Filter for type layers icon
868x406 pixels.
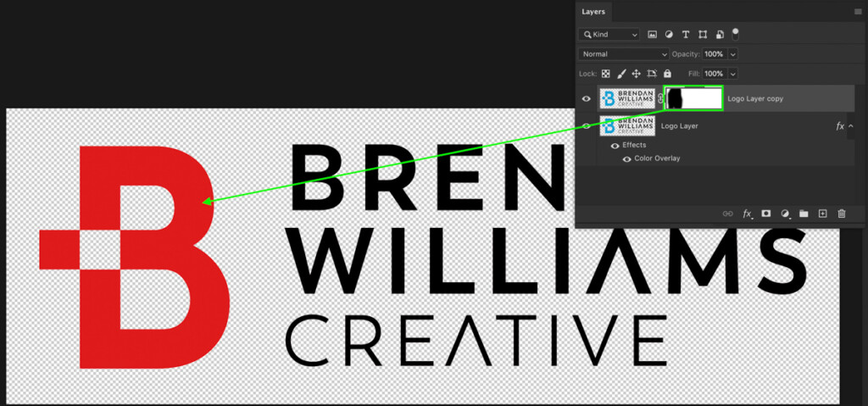point(685,35)
